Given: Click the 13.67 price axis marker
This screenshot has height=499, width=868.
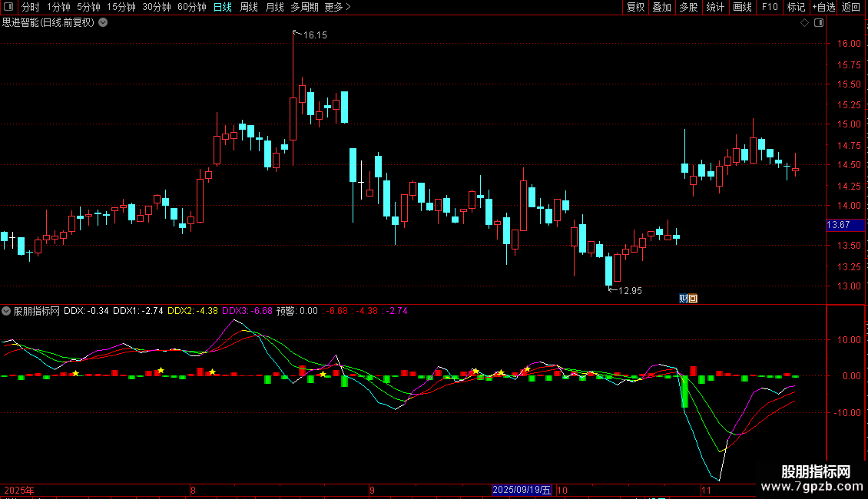Looking at the screenshot, I should [845, 225].
